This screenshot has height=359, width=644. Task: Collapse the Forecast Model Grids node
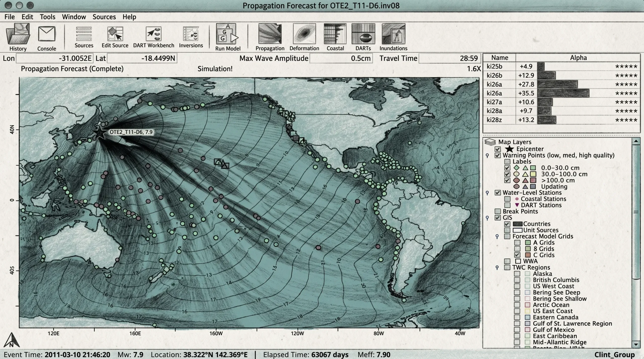[x=497, y=236]
